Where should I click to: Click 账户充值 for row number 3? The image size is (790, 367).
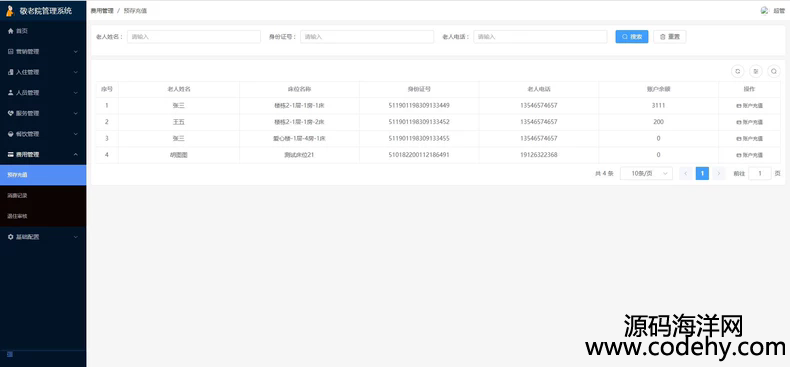750,139
